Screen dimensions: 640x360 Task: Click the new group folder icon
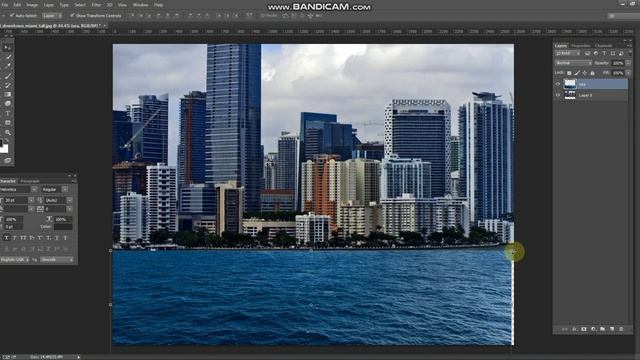tap(602, 329)
